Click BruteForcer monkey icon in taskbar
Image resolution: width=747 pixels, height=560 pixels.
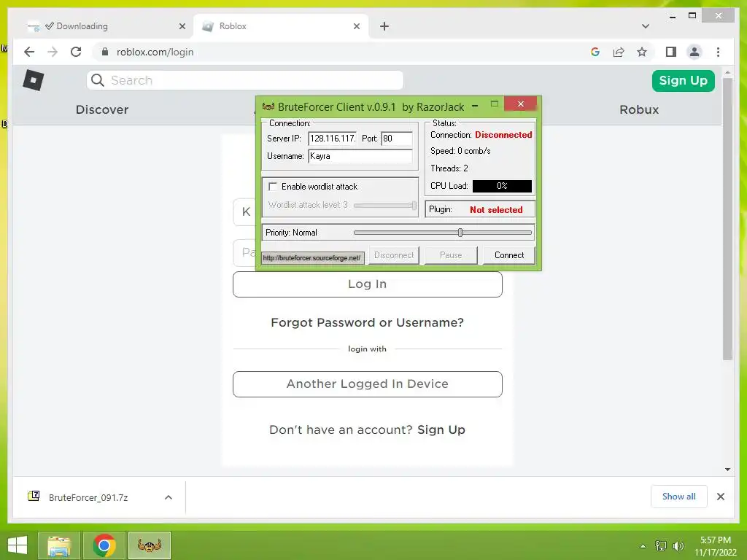click(149, 545)
